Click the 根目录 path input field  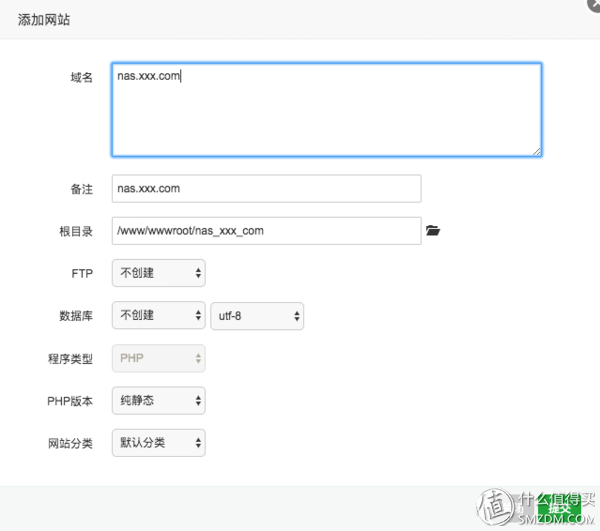click(267, 231)
